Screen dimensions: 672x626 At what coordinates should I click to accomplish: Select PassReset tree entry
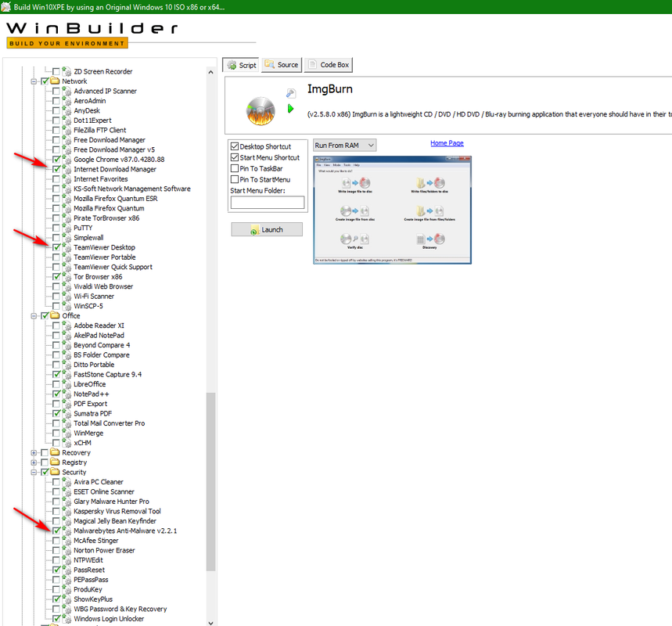click(x=89, y=570)
